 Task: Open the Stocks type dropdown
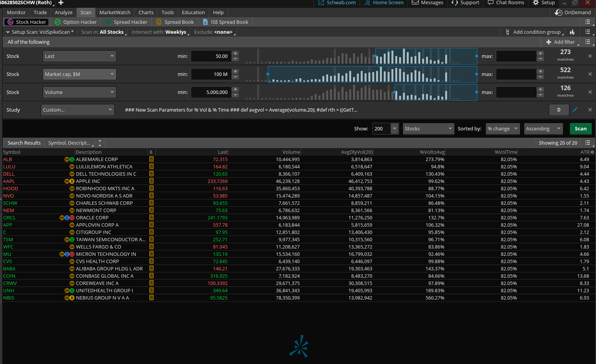(428, 129)
